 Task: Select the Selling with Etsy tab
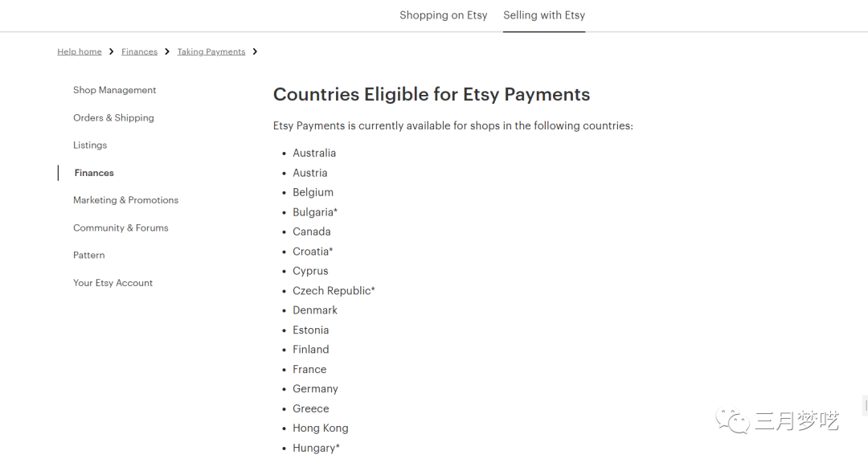coord(544,15)
